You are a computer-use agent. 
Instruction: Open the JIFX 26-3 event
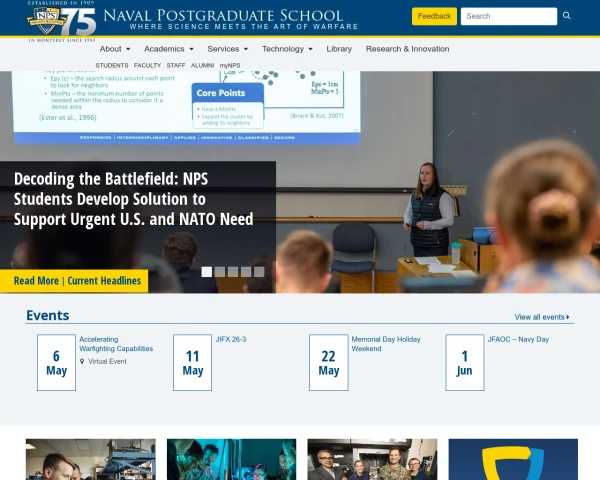coord(231,339)
